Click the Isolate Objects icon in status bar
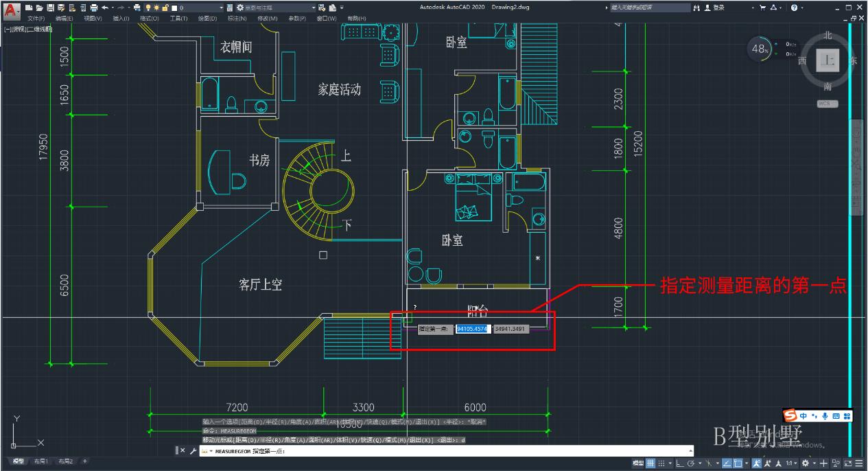This screenshot has width=868, height=471. pyautogui.click(x=835, y=463)
